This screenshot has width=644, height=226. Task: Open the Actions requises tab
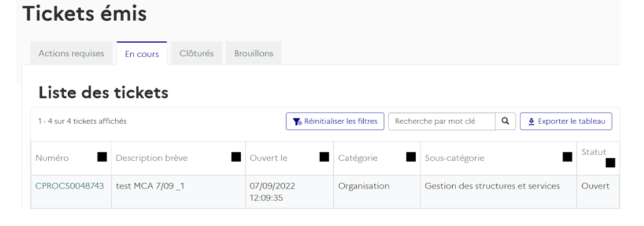(71, 54)
